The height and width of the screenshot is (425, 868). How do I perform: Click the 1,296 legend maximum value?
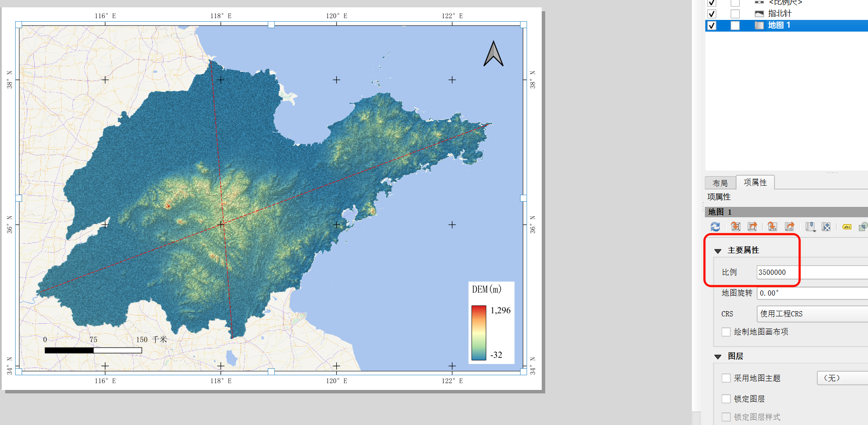tap(501, 310)
